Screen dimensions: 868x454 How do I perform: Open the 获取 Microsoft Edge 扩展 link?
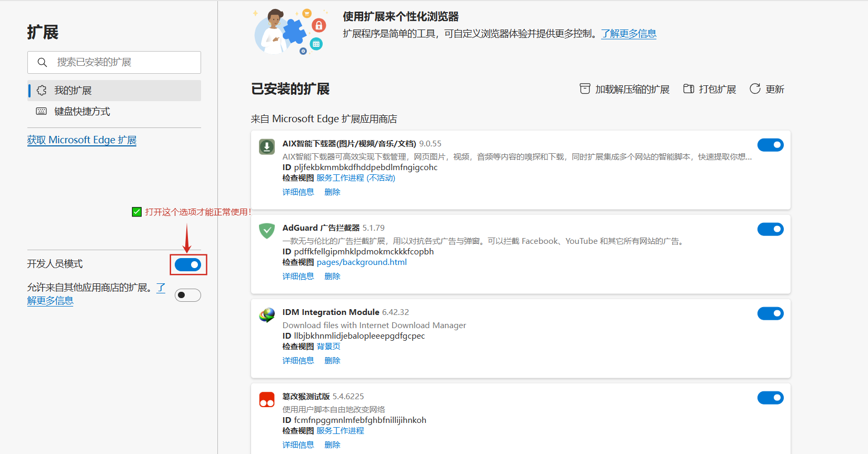point(82,140)
